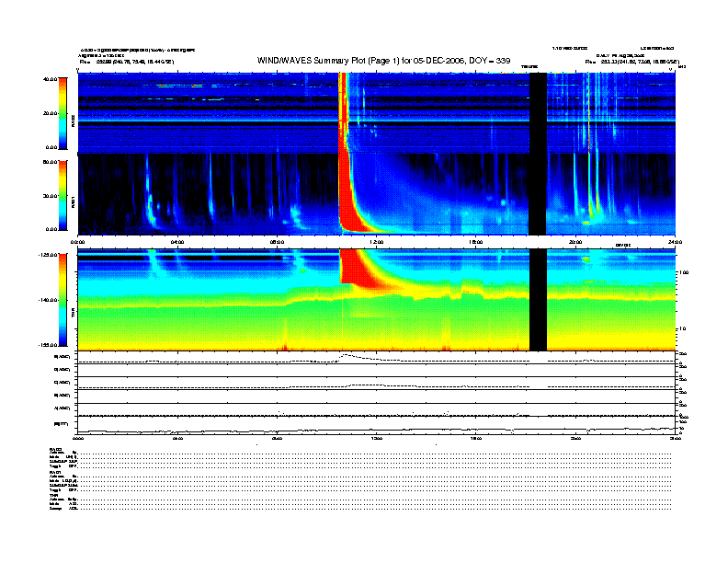This screenshot has width=728, height=563.
Task: Click the bottom solid line trace panel
Action: pyautogui.click(x=376, y=425)
